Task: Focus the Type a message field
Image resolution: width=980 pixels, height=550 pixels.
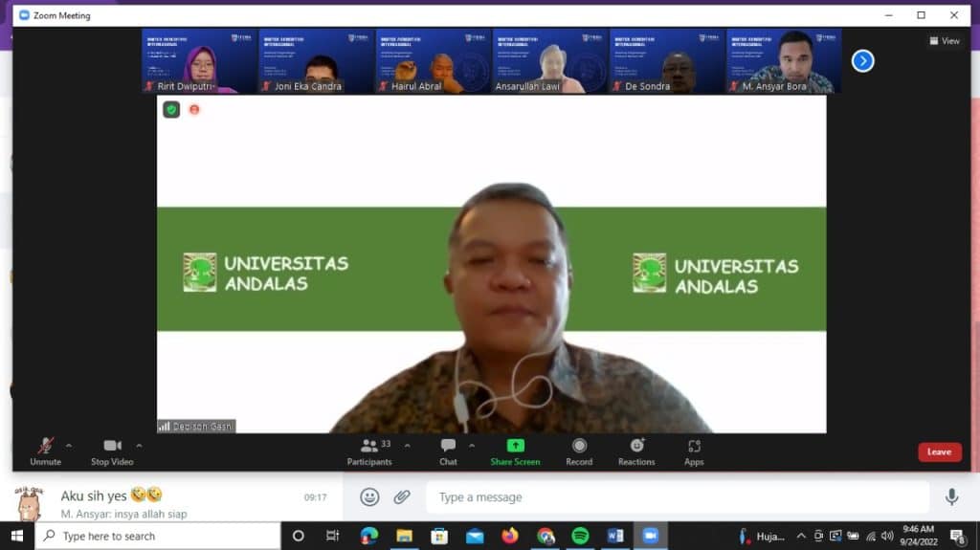Action: coord(678,496)
